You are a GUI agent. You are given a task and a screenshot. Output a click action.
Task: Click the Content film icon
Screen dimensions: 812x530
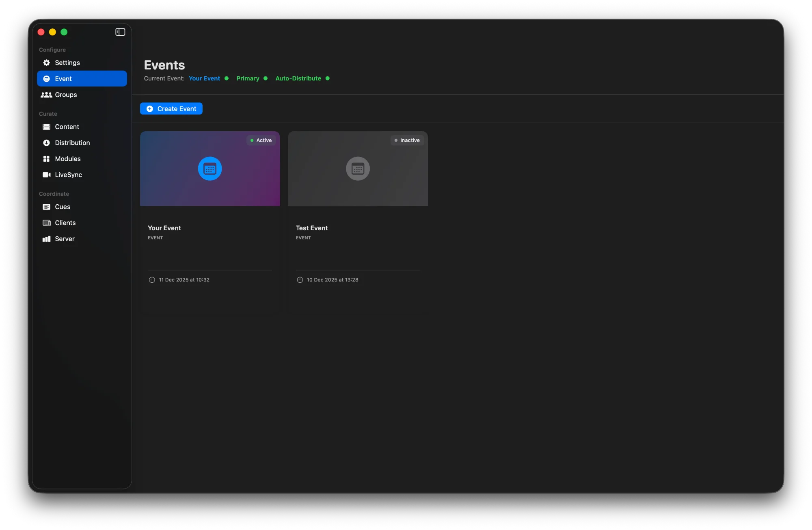click(x=47, y=127)
